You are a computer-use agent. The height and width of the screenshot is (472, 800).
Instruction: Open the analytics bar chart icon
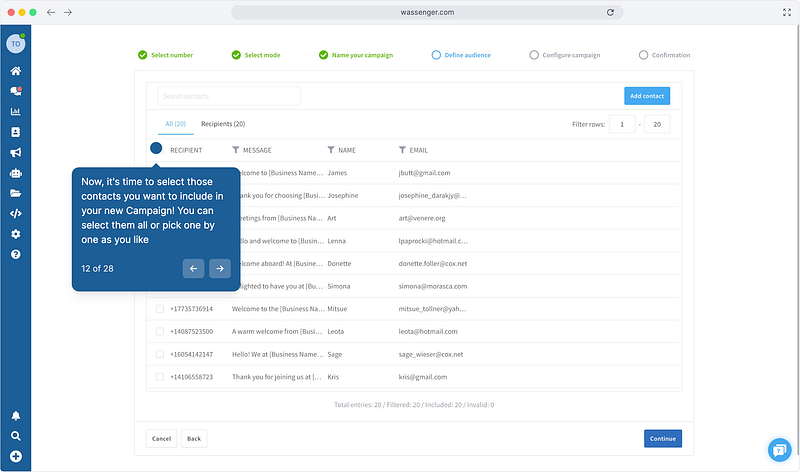[x=15, y=112]
